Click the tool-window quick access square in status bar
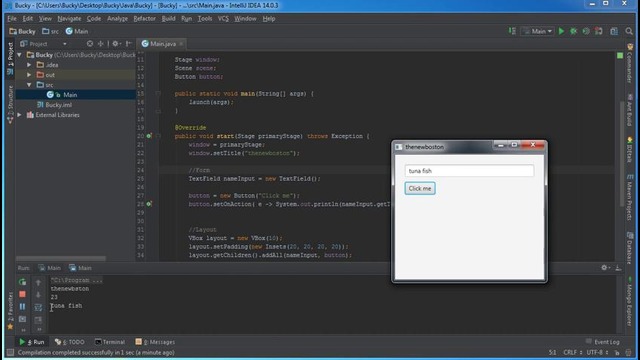This screenshot has height=360, width=640. [10, 352]
